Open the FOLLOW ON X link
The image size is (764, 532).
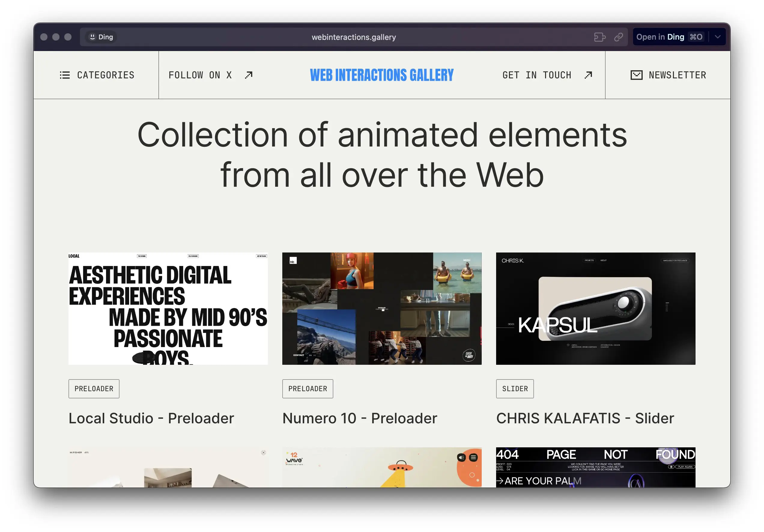point(200,75)
